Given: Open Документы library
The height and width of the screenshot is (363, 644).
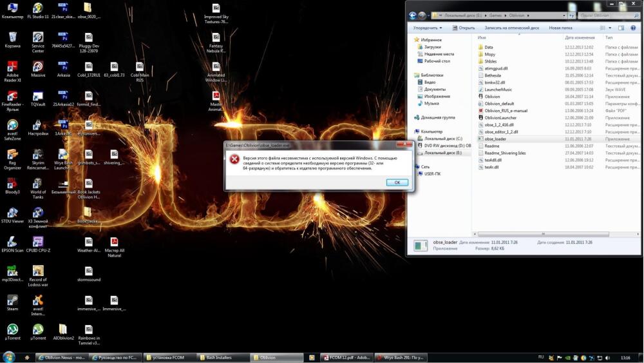Looking at the screenshot, I should click(435, 89).
